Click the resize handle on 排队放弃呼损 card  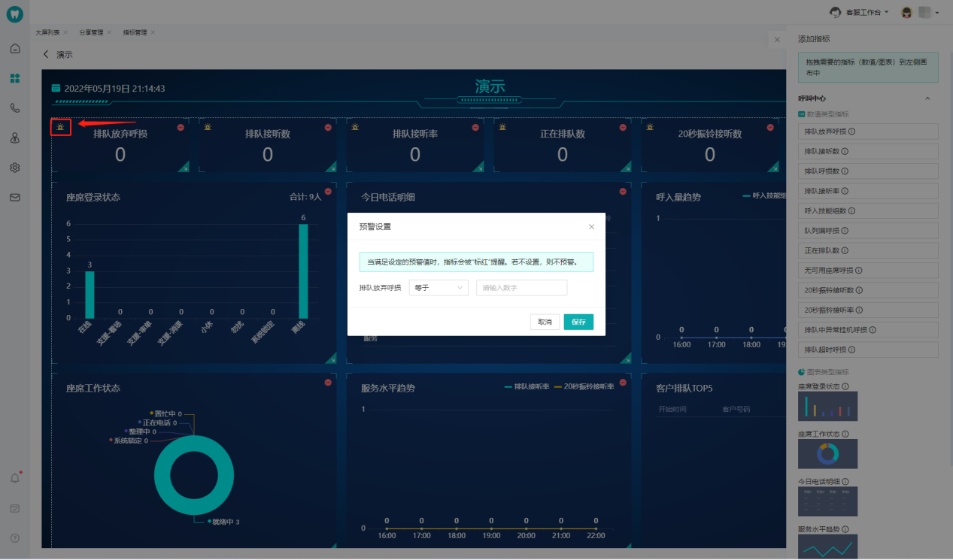point(183,168)
